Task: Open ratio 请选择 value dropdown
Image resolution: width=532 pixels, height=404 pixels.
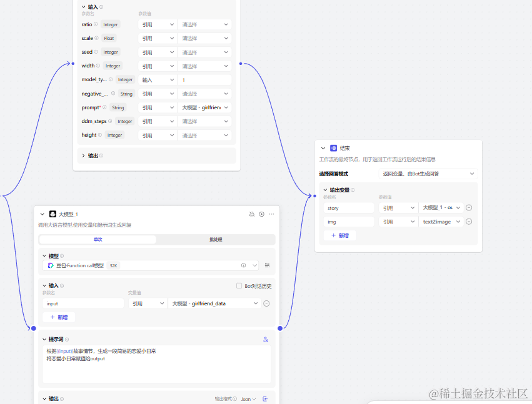Action: pyautogui.click(x=205, y=24)
